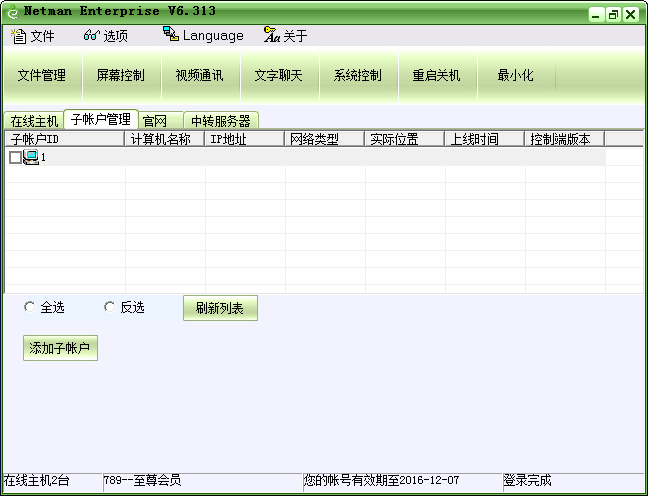Click the 789--至尊会员 status bar entry

[x=202, y=481]
